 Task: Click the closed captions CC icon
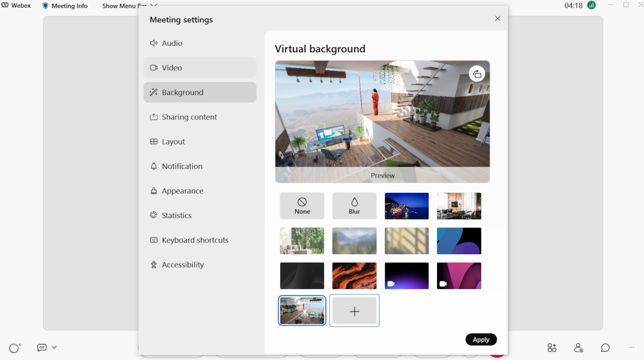point(41,347)
